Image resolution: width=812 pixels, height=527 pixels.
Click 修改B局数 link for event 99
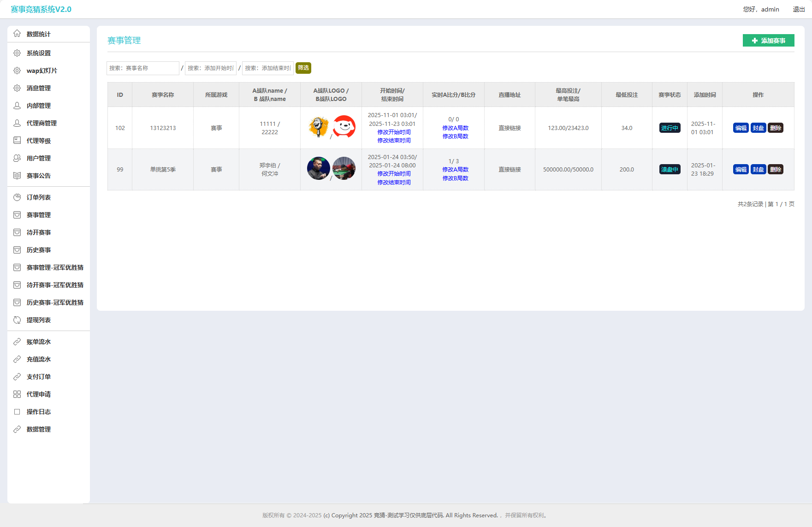coord(455,178)
